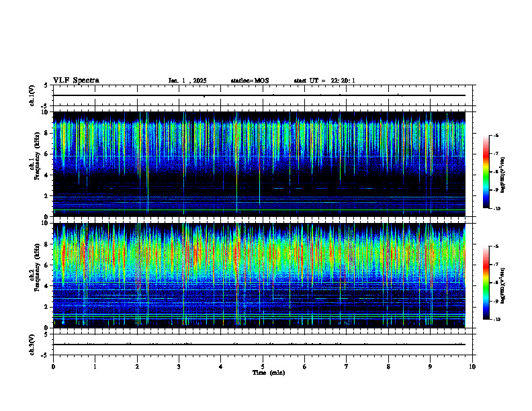Click the time axis tick label "1"

tap(95, 367)
